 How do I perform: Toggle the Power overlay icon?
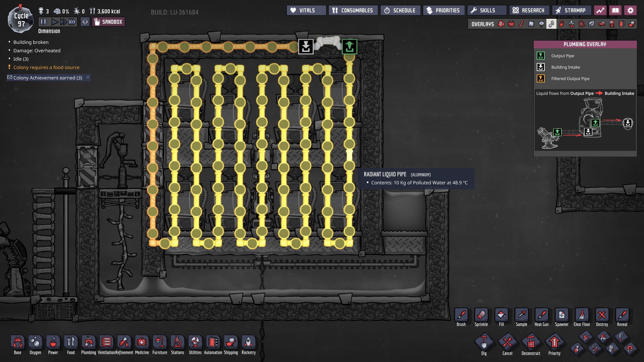click(511, 24)
